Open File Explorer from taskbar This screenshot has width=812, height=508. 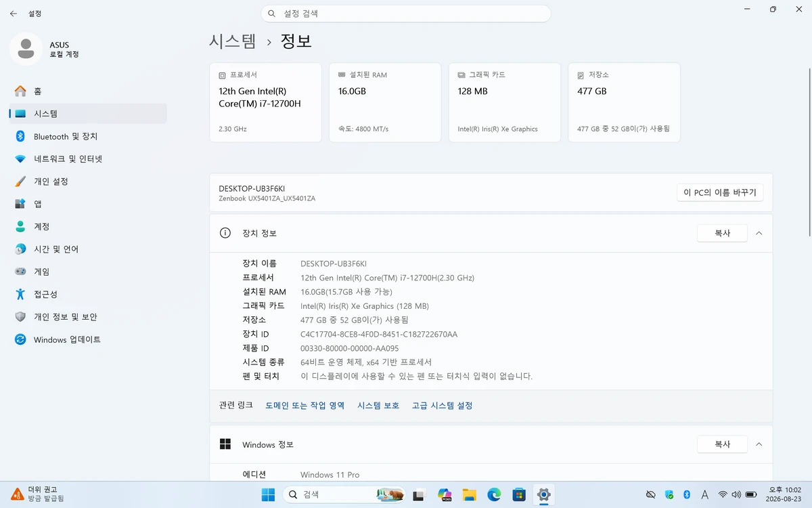coord(469,494)
